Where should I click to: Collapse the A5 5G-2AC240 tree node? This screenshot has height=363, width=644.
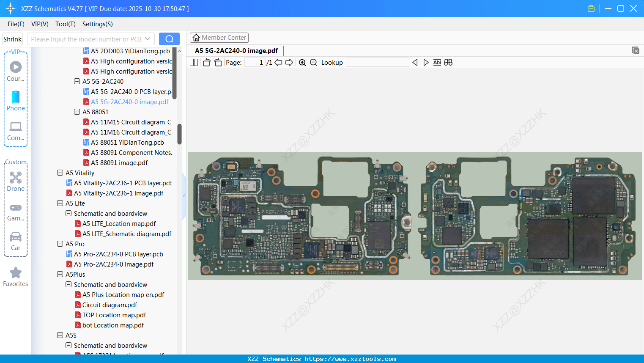(x=77, y=81)
